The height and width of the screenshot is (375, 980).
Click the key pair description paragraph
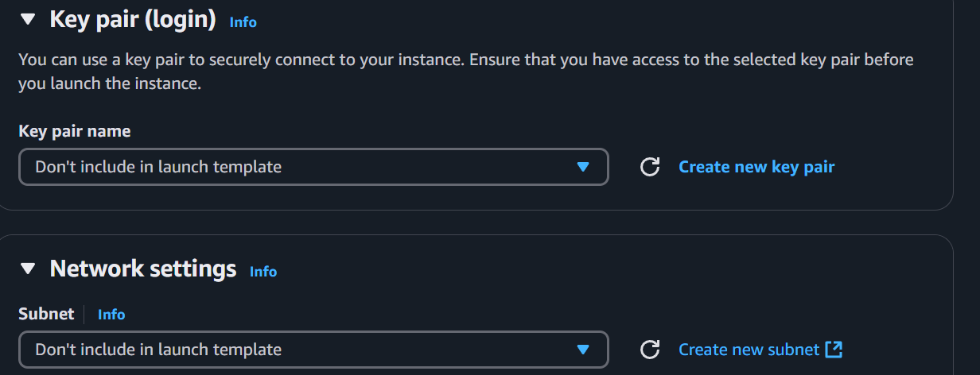click(466, 72)
